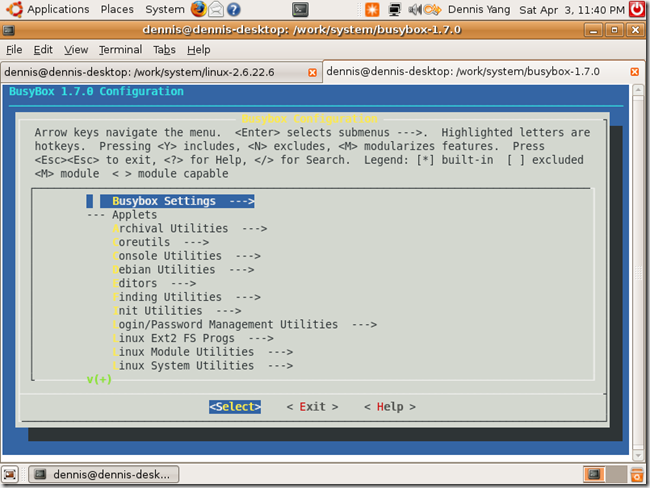The height and width of the screenshot is (488, 650).
Task: Open the Terminal menu
Action: click(121, 50)
